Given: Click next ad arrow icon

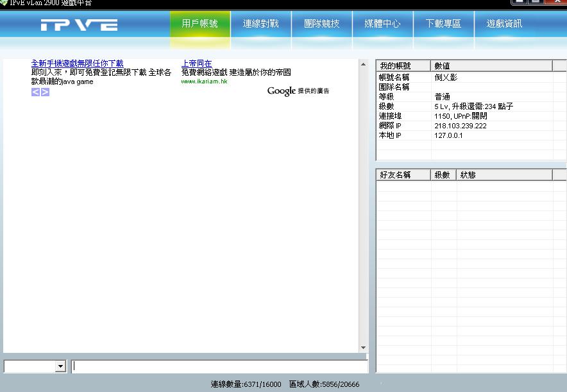Looking at the screenshot, I should [x=45, y=92].
